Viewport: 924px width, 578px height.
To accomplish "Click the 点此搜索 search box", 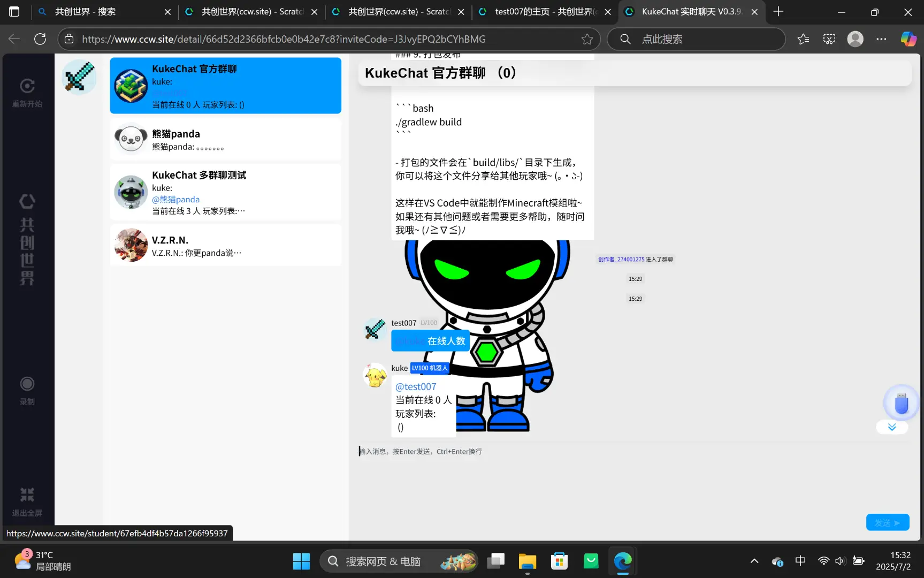I will click(696, 39).
